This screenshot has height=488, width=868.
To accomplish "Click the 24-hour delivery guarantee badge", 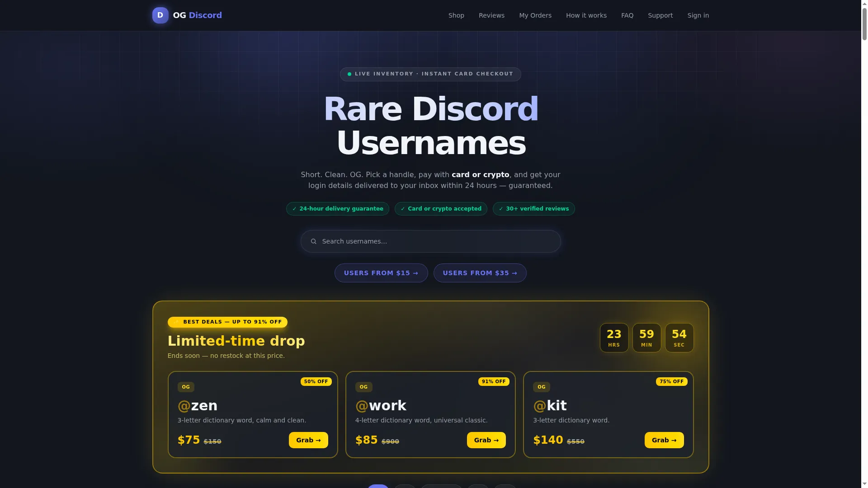I will pyautogui.click(x=338, y=209).
